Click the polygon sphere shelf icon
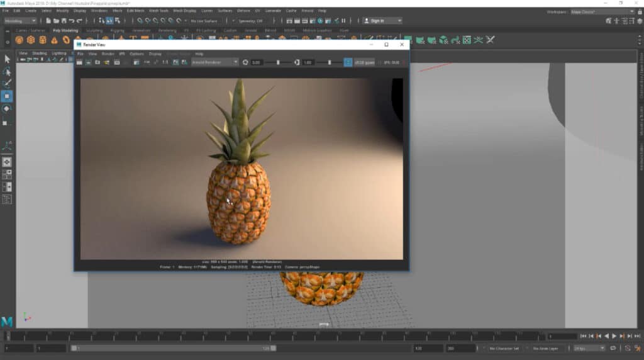 click(19, 40)
